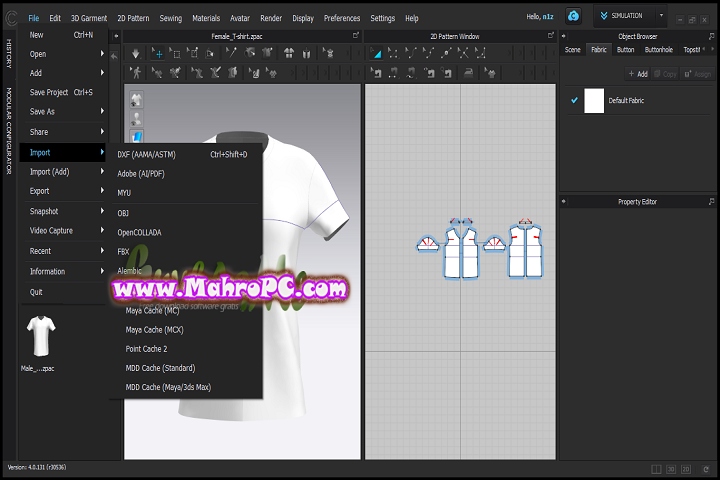Select the Select/Move tool with blue cross

(158, 54)
